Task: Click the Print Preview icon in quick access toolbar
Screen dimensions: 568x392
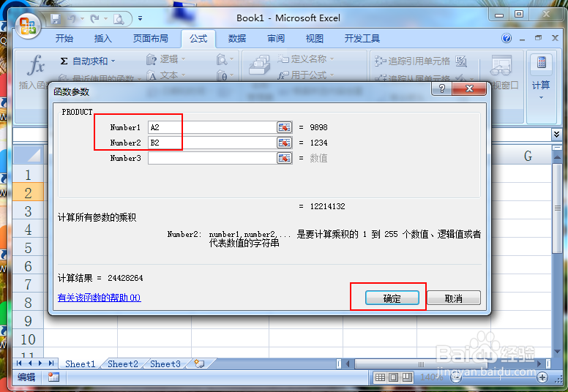Action: click(119, 19)
